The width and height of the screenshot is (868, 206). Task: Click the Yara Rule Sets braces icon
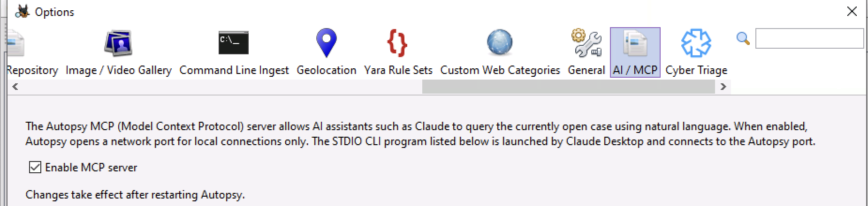click(x=397, y=43)
